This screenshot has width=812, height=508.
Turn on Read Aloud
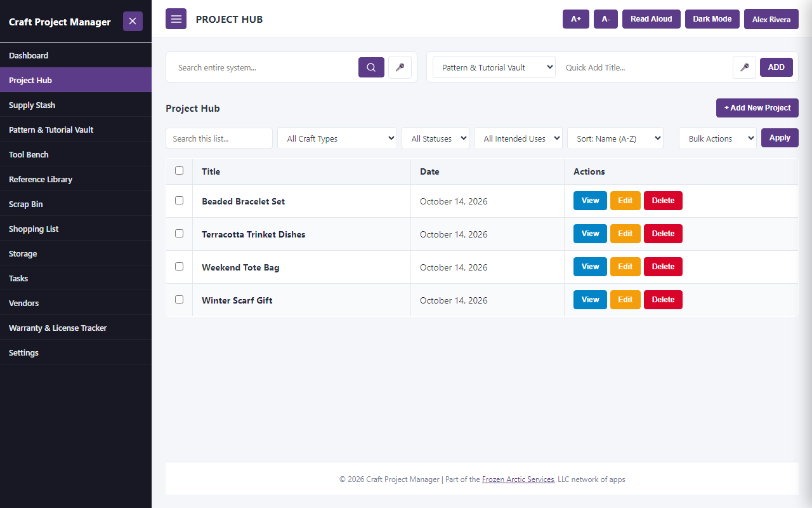652,19
